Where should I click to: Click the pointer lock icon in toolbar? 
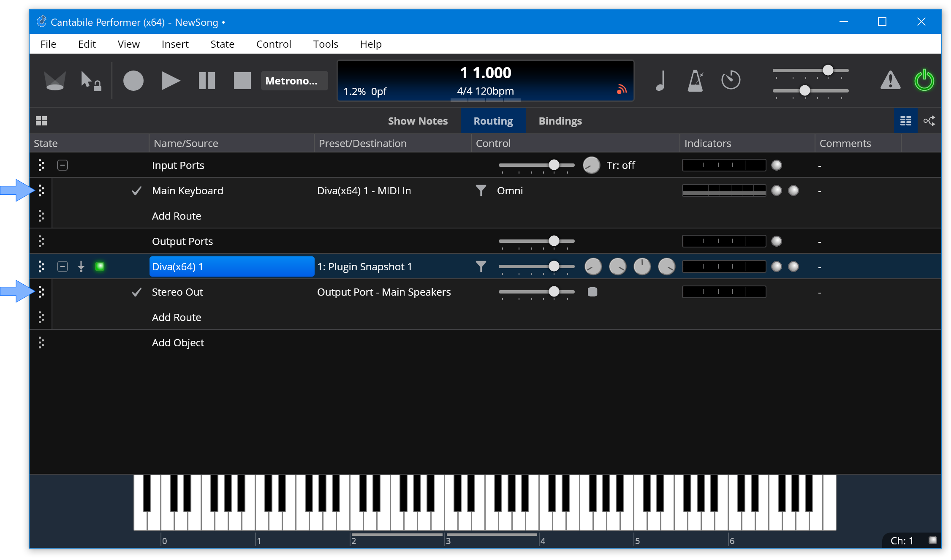[90, 80]
